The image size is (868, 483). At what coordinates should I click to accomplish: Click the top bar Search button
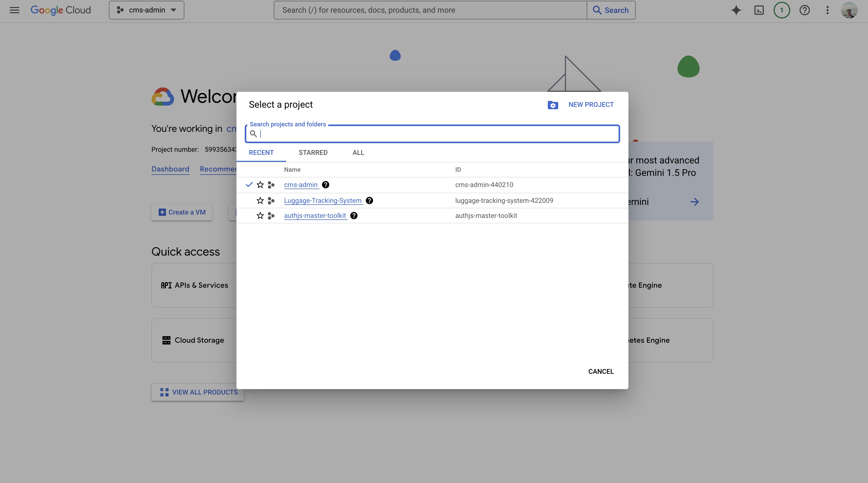pyautogui.click(x=611, y=10)
